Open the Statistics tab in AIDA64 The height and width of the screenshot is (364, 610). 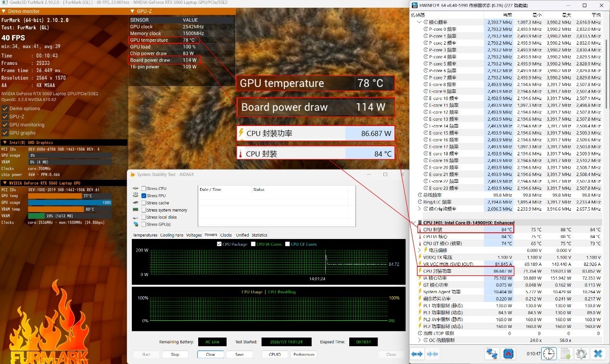259,235
